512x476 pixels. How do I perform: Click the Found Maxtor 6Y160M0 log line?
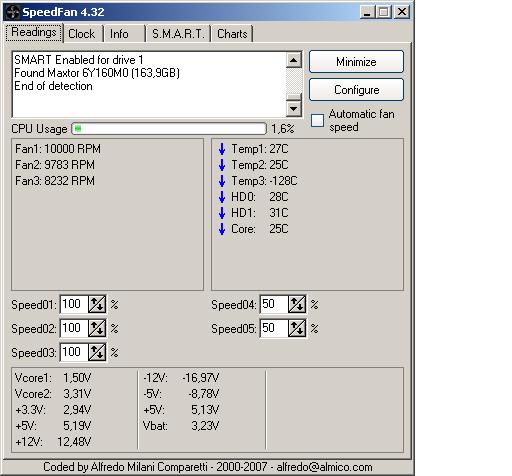pos(97,73)
